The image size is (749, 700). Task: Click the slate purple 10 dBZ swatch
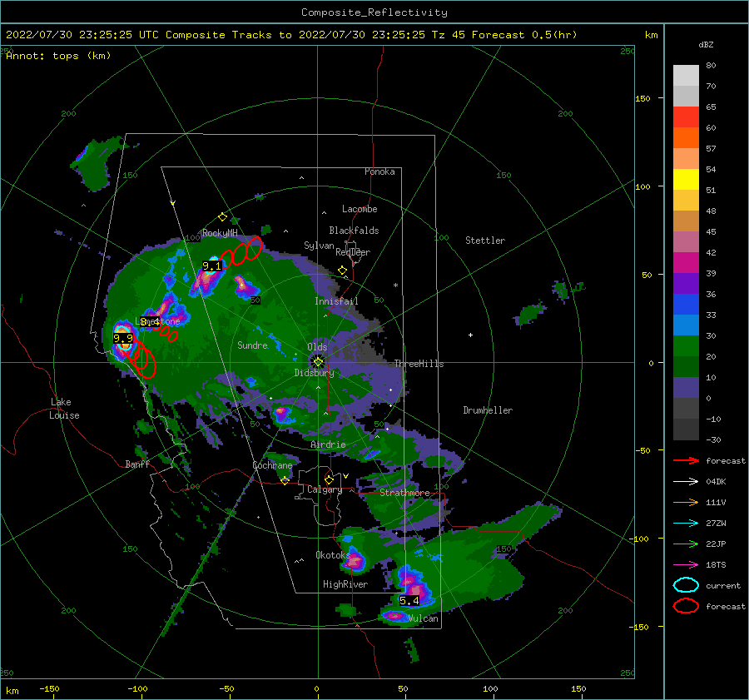tap(686, 388)
